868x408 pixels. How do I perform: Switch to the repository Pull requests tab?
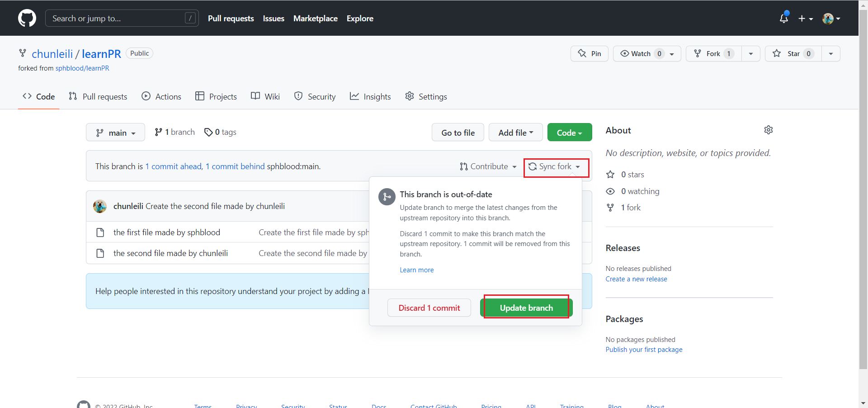point(98,96)
